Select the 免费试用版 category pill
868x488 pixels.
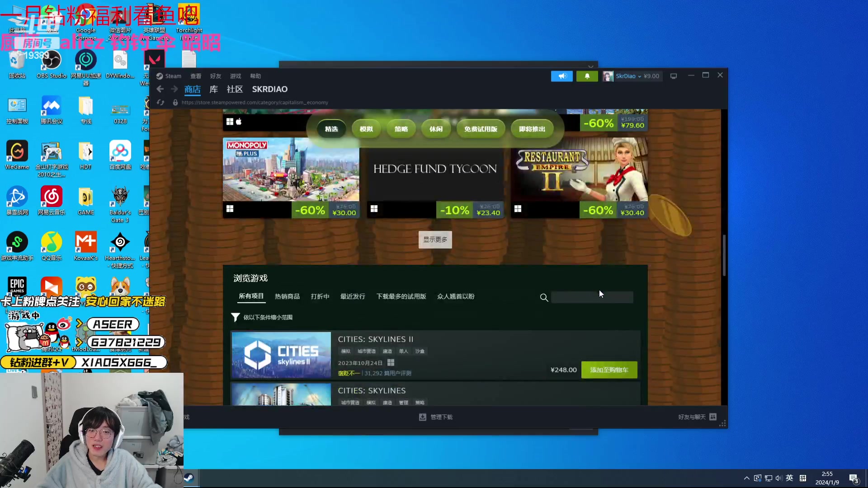point(481,129)
